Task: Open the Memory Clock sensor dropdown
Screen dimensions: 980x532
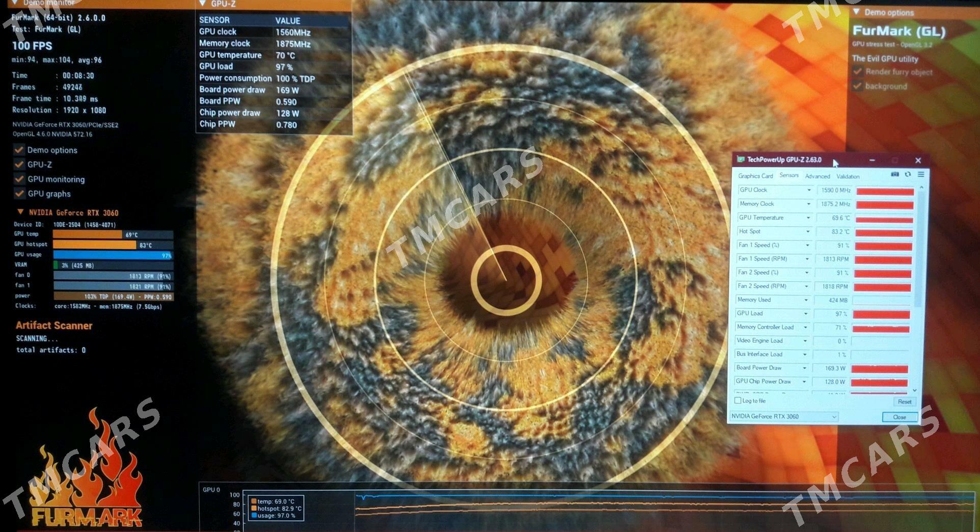Action: coord(808,204)
